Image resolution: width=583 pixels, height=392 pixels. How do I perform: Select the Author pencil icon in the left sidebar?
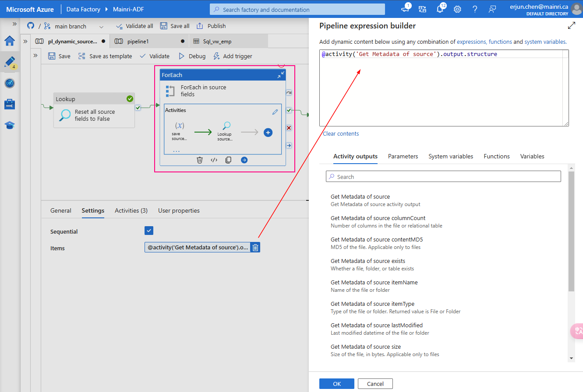coord(9,62)
